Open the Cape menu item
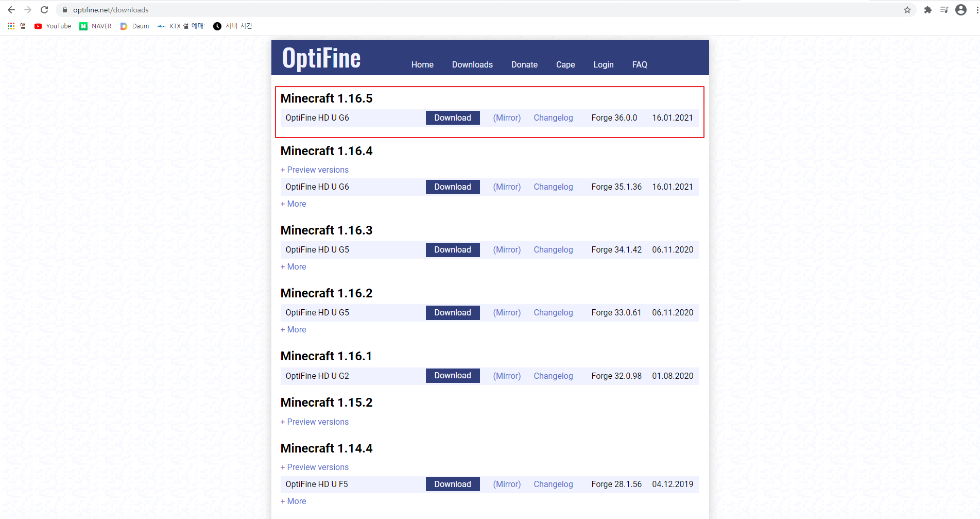The width and height of the screenshot is (980, 519). pyautogui.click(x=565, y=64)
